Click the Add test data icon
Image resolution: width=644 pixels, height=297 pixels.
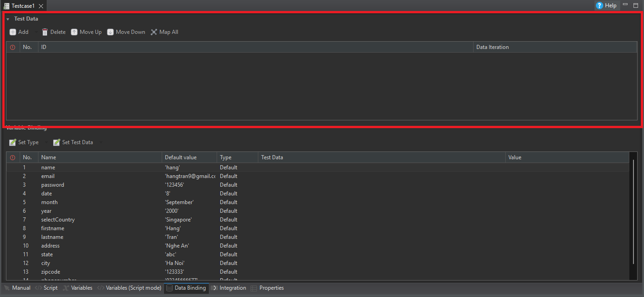(x=13, y=32)
